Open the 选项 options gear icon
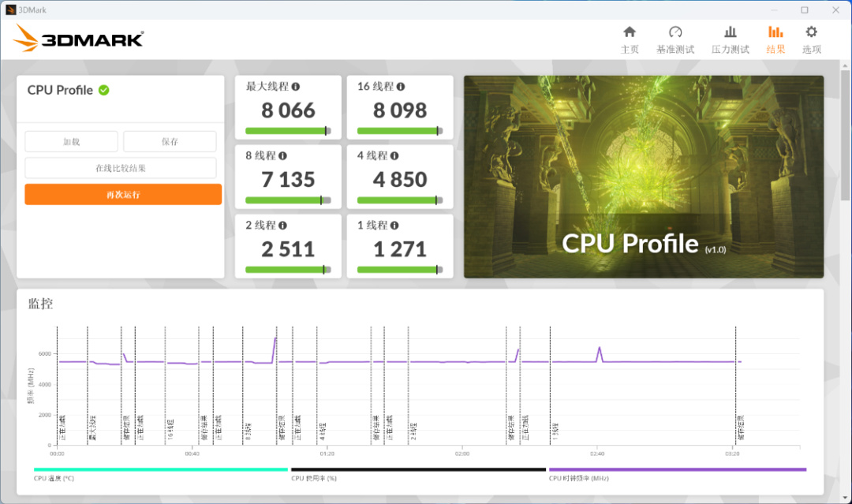852x504 pixels. coord(811,32)
